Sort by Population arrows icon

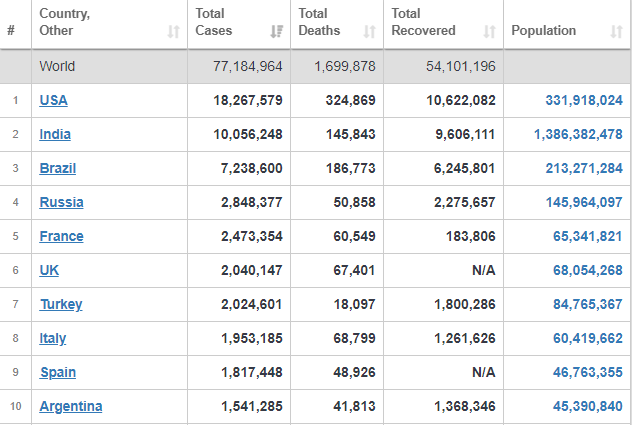point(616,31)
